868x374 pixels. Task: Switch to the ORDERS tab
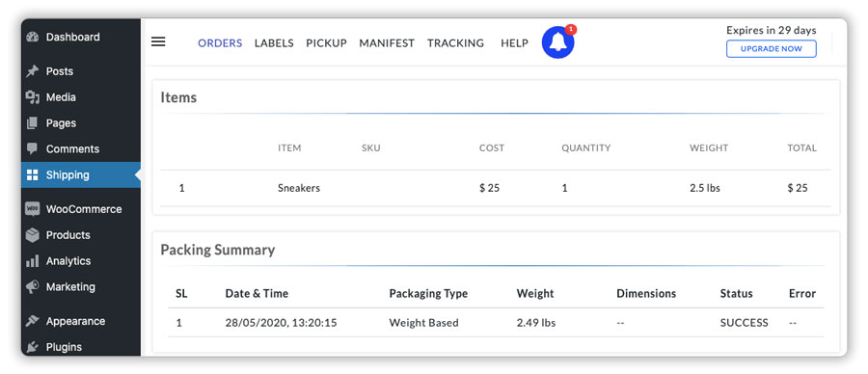click(x=220, y=43)
